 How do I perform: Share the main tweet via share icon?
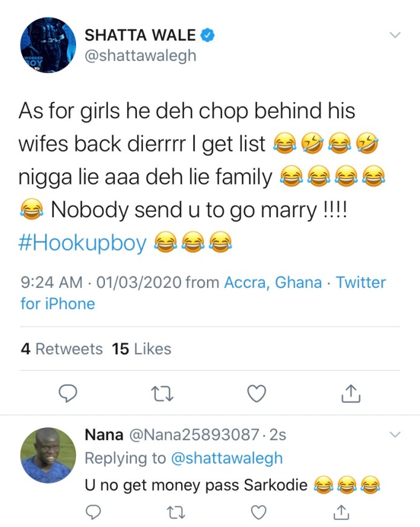pos(351,394)
